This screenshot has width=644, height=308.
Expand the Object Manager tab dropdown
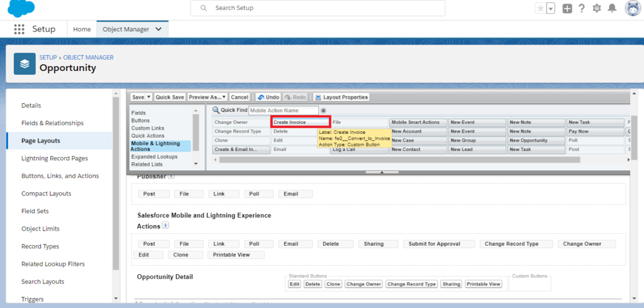pyautogui.click(x=158, y=29)
